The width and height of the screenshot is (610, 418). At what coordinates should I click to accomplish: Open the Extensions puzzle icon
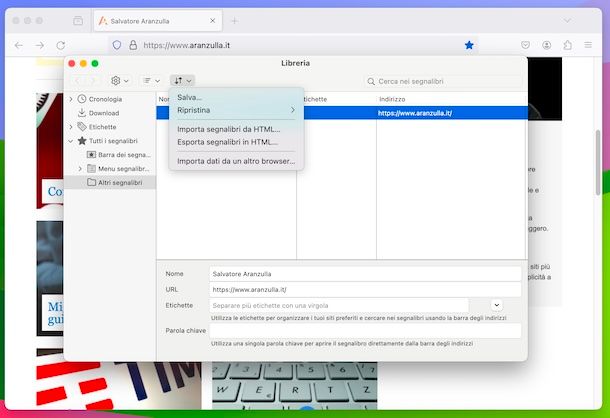[x=568, y=45]
